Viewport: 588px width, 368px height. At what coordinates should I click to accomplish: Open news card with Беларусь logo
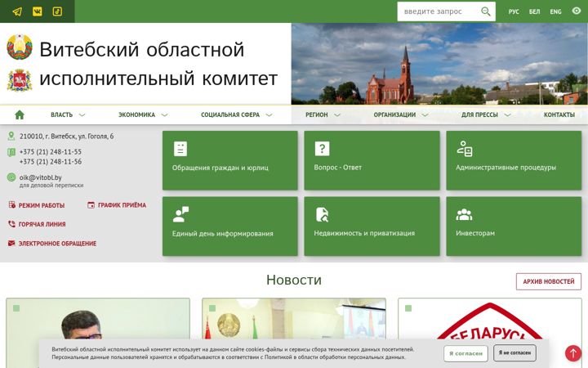point(490,333)
